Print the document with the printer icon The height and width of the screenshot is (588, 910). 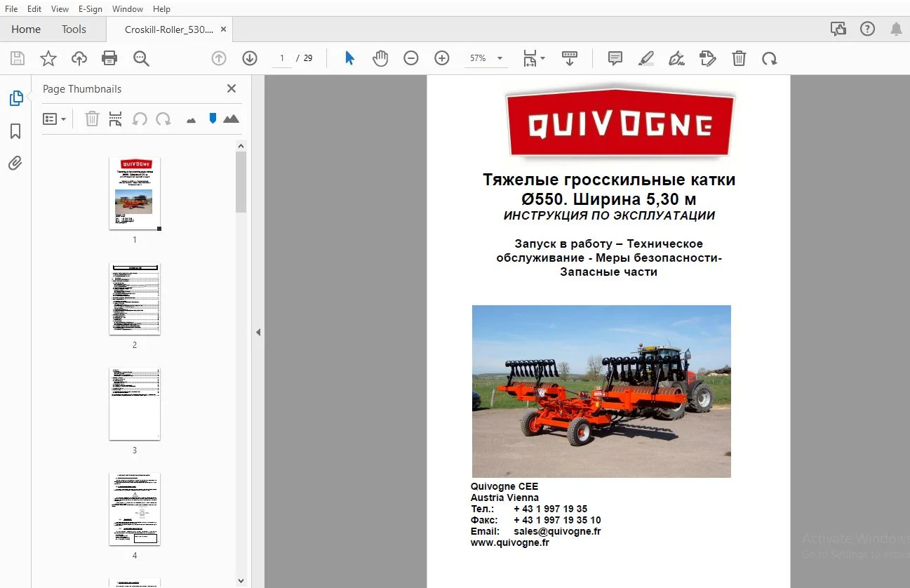[x=109, y=58]
